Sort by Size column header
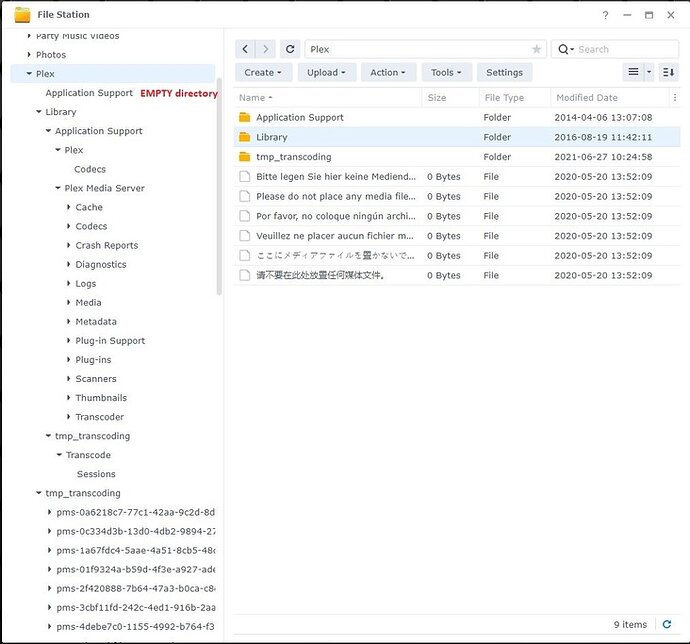The height and width of the screenshot is (644, 690). coord(451,98)
